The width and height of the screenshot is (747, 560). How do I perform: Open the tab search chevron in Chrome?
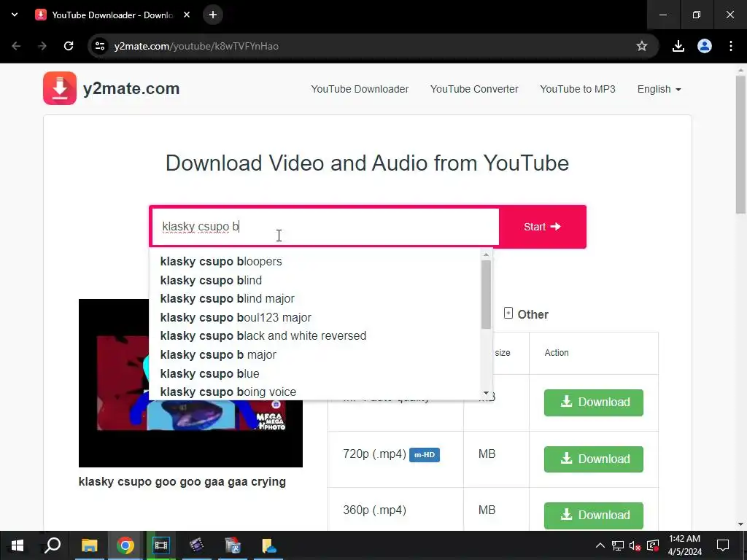click(15, 15)
